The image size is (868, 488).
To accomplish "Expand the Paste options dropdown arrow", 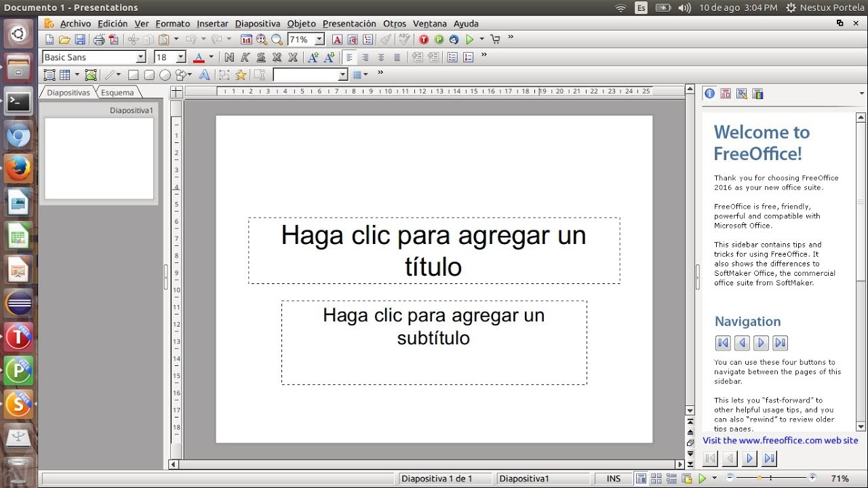I will 176,39.
